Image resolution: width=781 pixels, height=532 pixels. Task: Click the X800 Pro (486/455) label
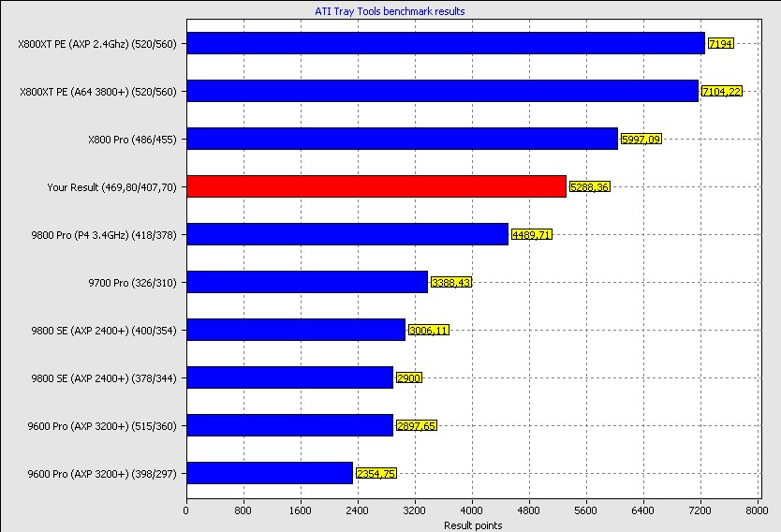132,140
